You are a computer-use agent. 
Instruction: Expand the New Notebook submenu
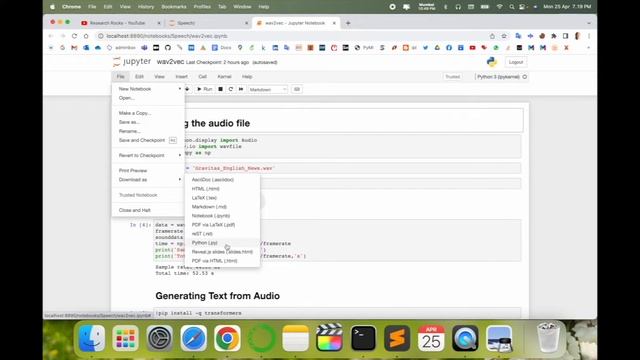click(148, 89)
